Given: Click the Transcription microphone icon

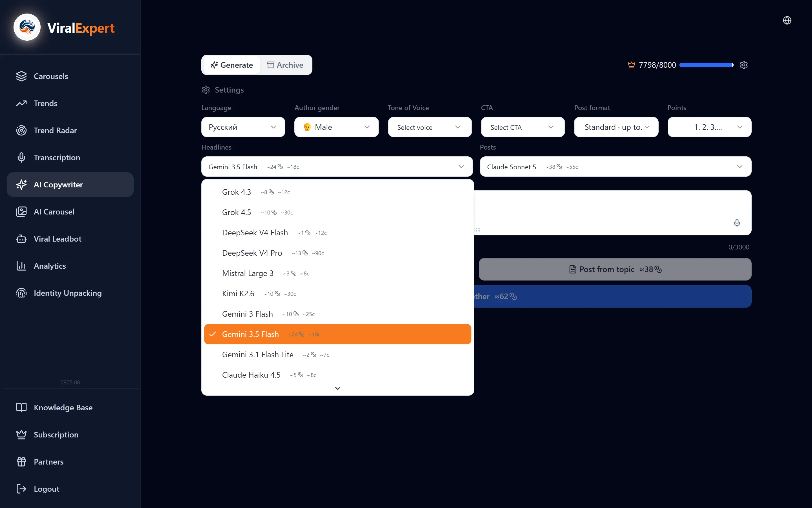Looking at the screenshot, I should pos(21,157).
